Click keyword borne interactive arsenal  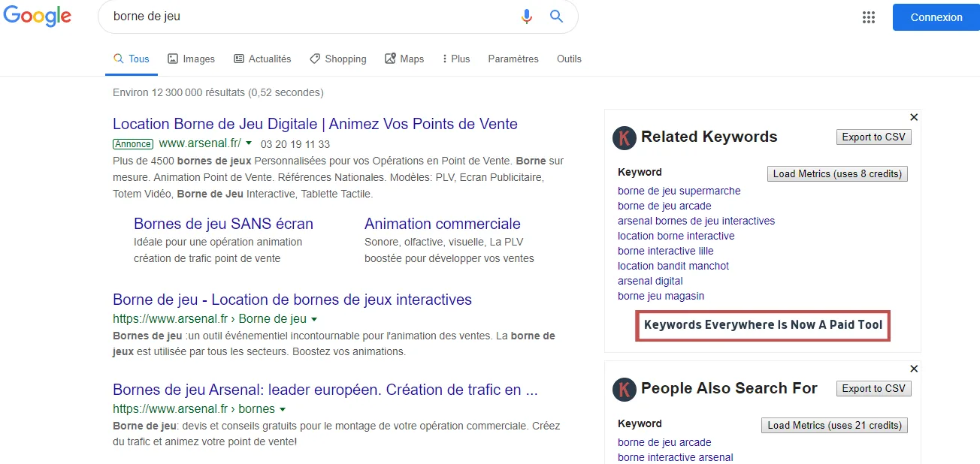click(675, 457)
